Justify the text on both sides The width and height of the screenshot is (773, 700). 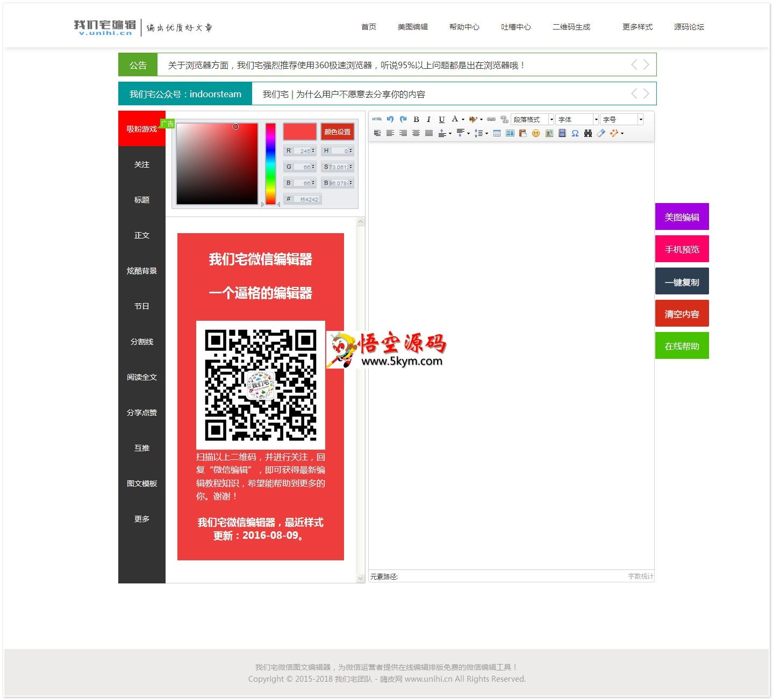click(429, 133)
